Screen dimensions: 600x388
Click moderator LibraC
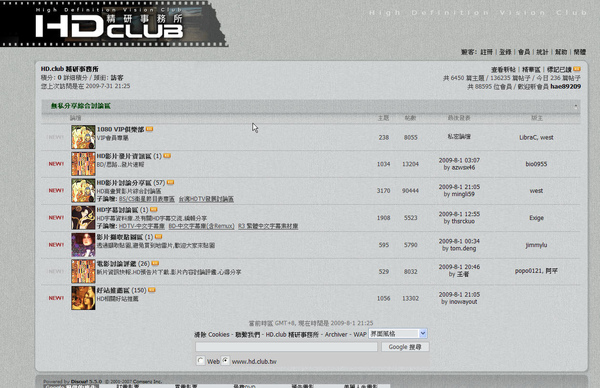tap(528, 137)
